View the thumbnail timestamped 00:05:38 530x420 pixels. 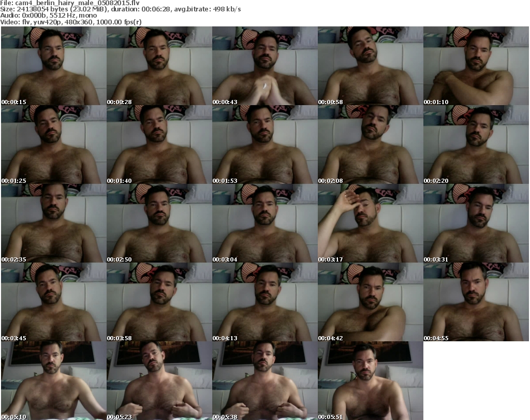coord(264,381)
